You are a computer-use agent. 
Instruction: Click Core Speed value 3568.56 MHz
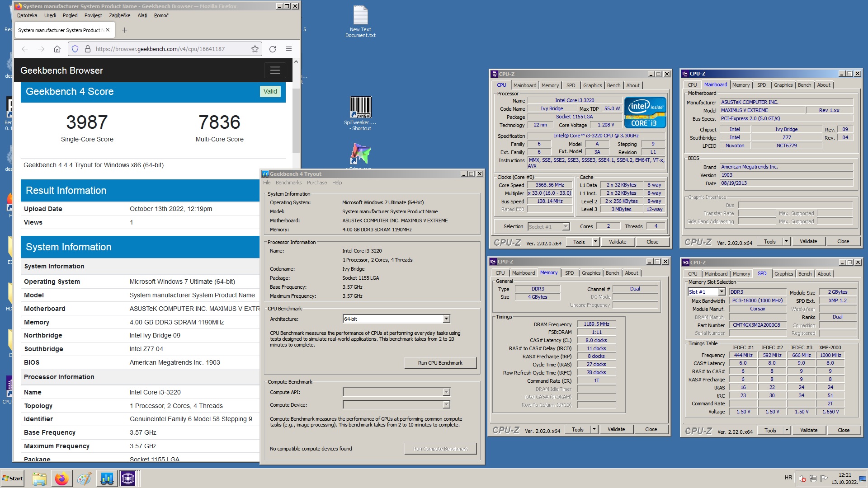[x=550, y=185]
